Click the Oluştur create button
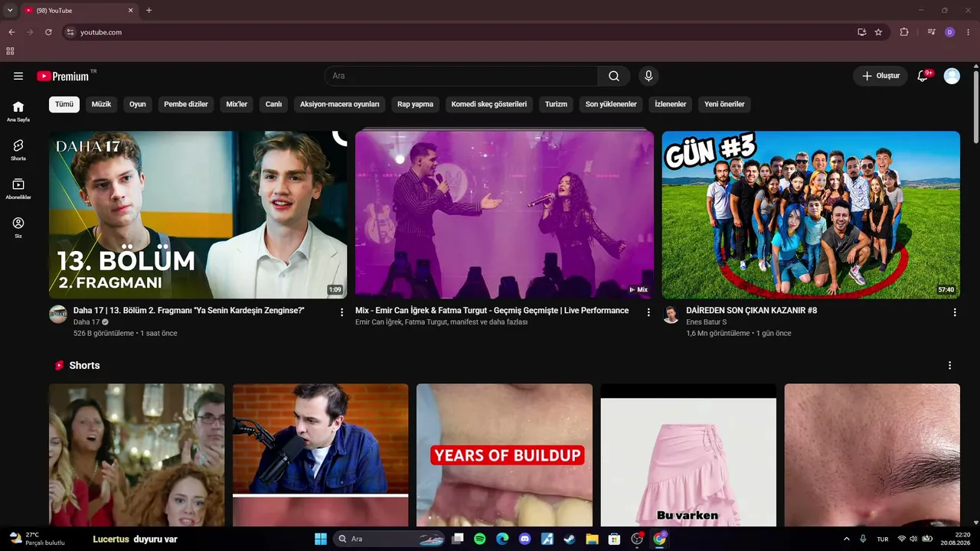The width and height of the screenshot is (980, 551). [880, 76]
